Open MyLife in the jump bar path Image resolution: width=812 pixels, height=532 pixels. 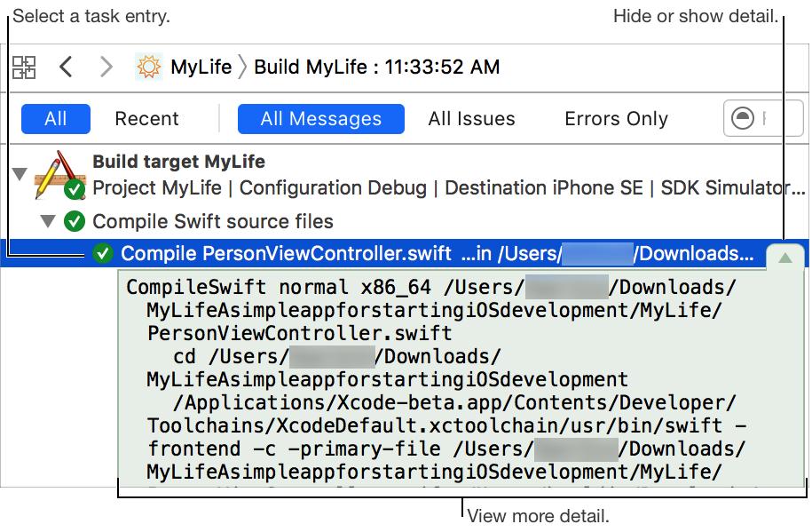(x=200, y=67)
